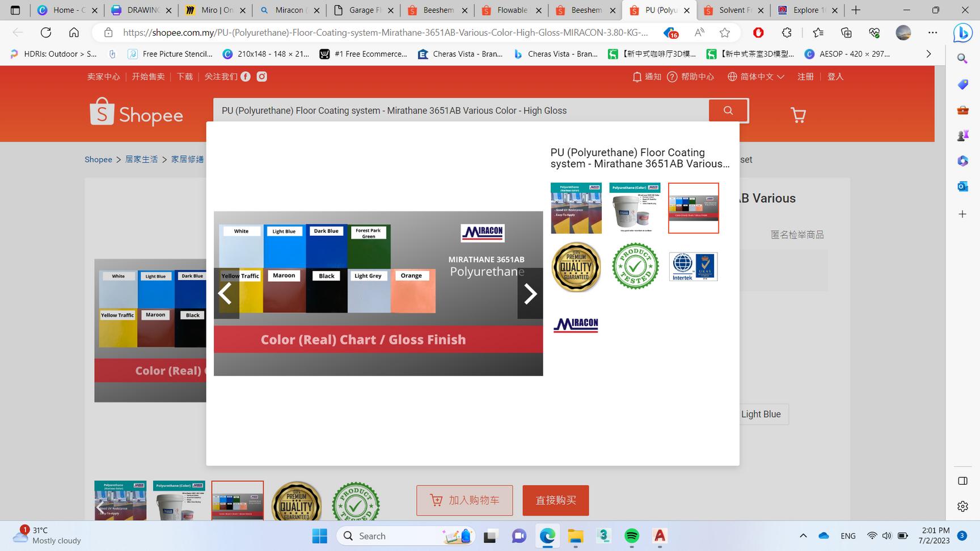Open Spotify from the taskbar
Viewport: 980px width, 551px height.
pos(632,536)
